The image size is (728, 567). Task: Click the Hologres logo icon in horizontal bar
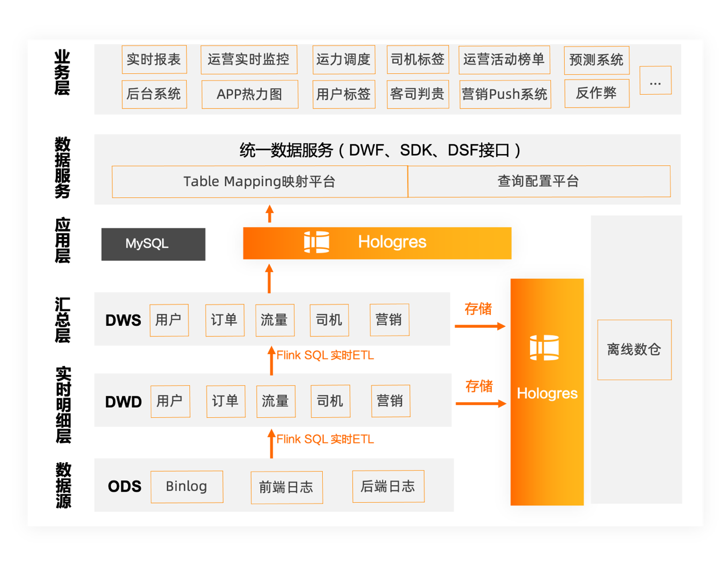pyautogui.click(x=316, y=242)
